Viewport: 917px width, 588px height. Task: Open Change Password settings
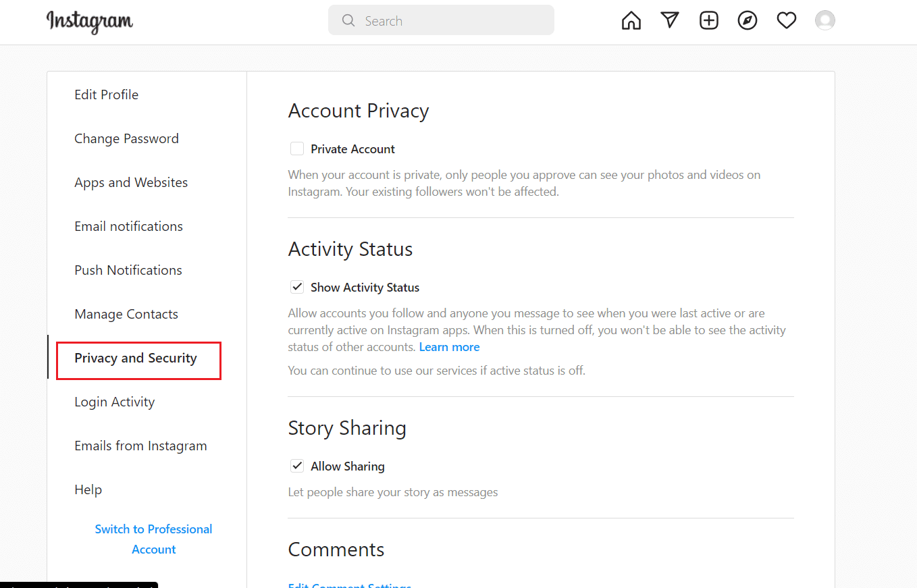tap(126, 138)
